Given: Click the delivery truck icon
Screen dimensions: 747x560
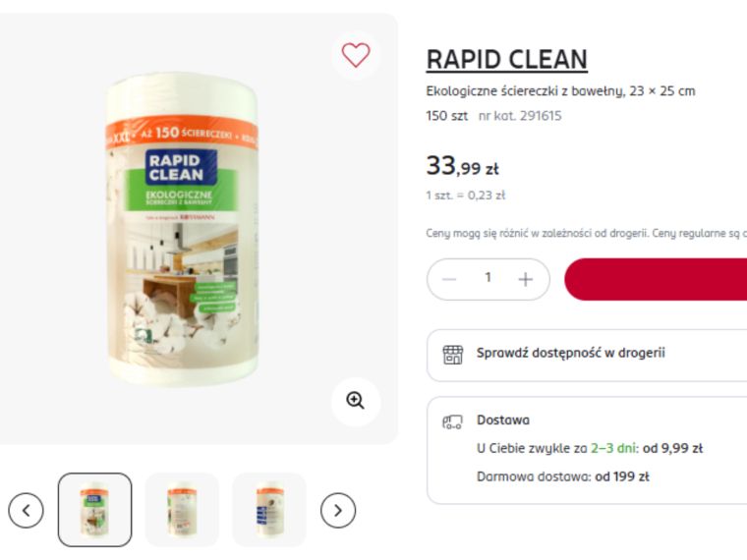Looking at the screenshot, I should pos(452,421).
